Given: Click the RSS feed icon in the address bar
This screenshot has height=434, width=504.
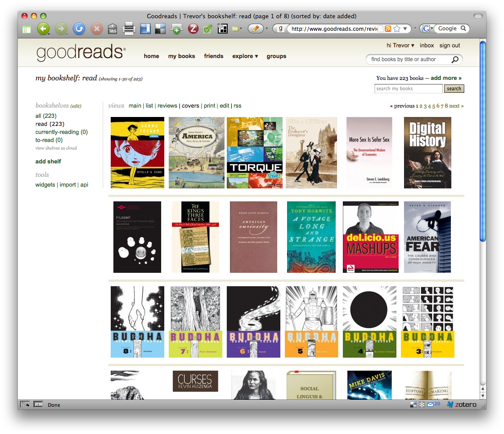Looking at the screenshot, I should pyautogui.click(x=387, y=29).
